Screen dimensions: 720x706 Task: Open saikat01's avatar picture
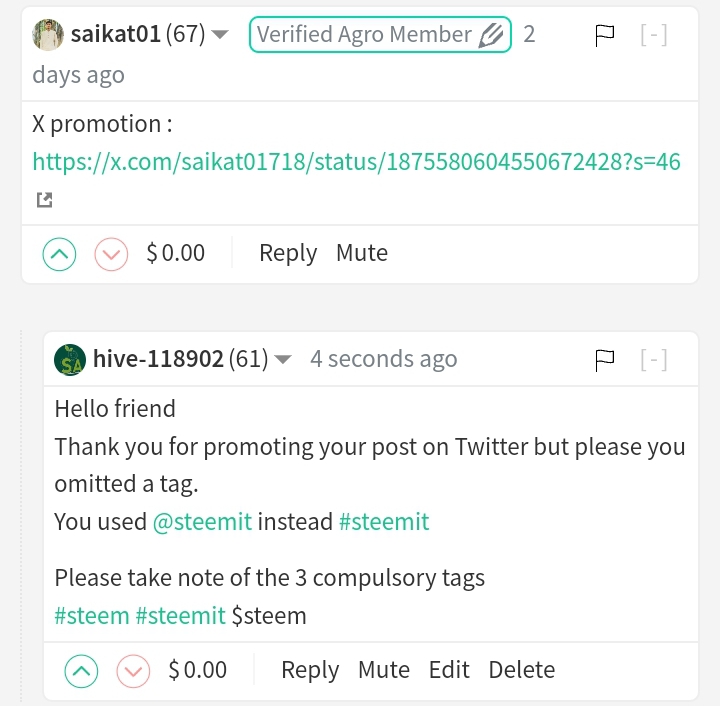pyautogui.click(x=49, y=35)
